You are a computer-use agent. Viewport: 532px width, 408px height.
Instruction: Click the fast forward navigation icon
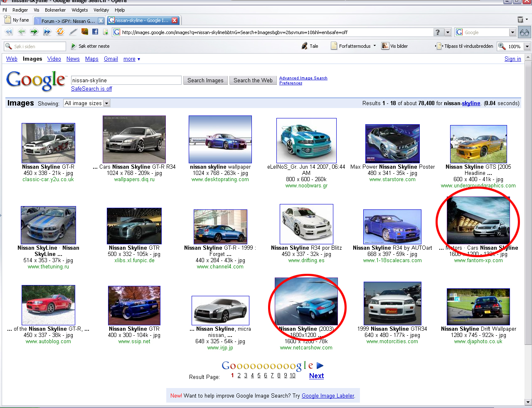(47, 32)
